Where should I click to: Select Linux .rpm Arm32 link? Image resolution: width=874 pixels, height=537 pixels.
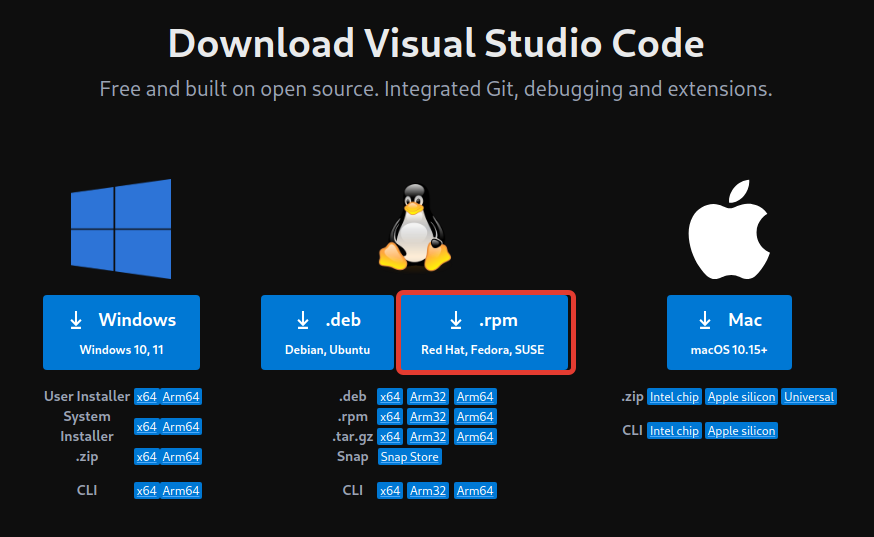coord(428,417)
